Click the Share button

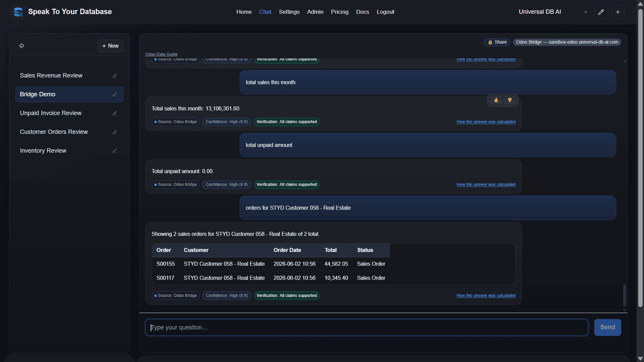[x=497, y=42]
